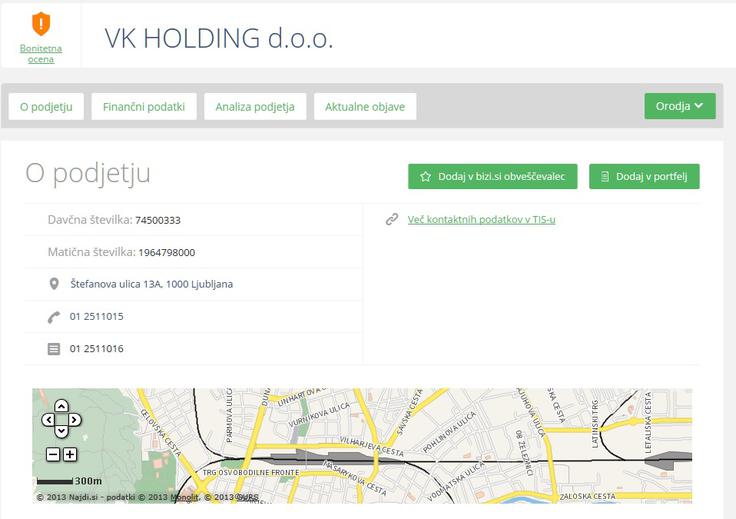Select registration number 1964798000
This screenshot has width=736, height=519.
167,252
